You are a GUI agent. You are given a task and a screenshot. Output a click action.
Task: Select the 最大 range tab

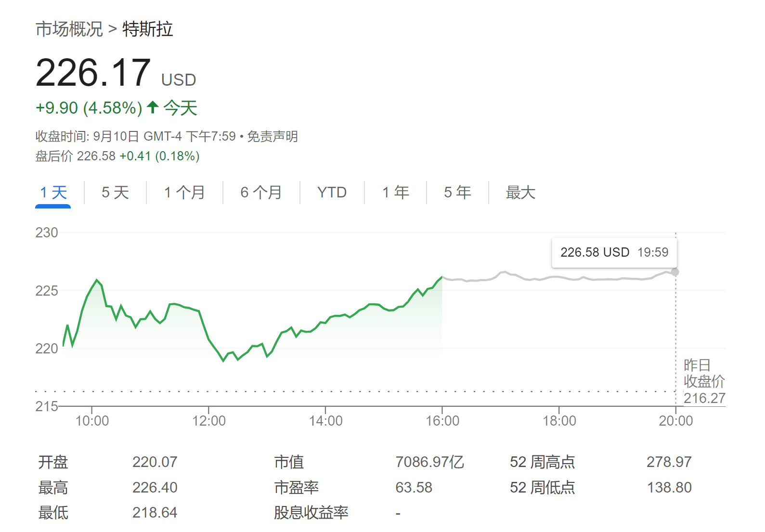[x=520, y=193]
